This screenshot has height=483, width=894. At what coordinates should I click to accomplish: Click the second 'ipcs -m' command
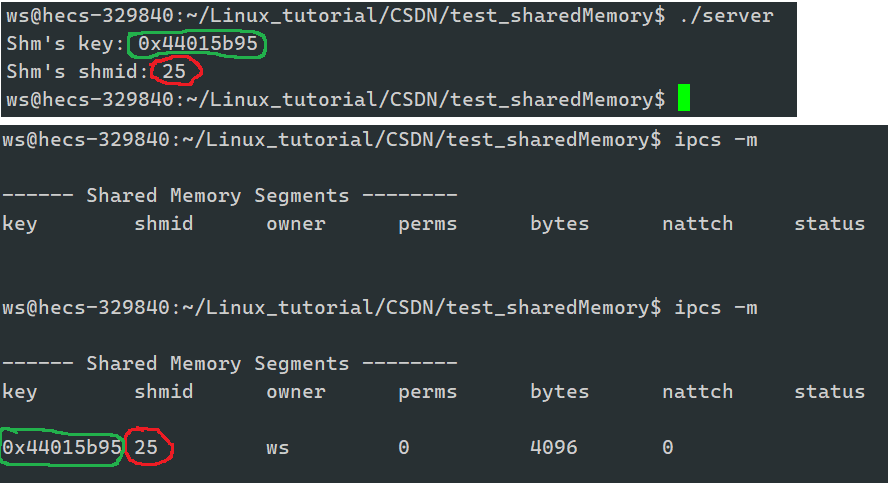[716, 309]
